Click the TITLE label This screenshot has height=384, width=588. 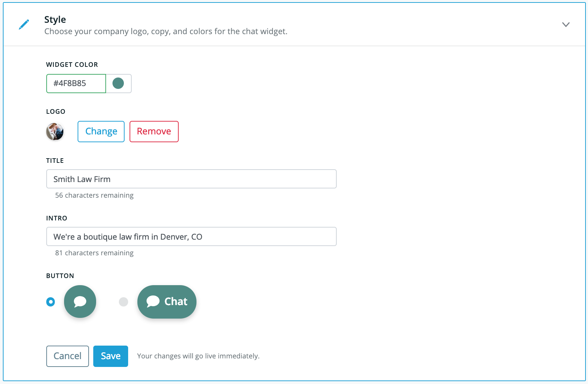(55, 161)
